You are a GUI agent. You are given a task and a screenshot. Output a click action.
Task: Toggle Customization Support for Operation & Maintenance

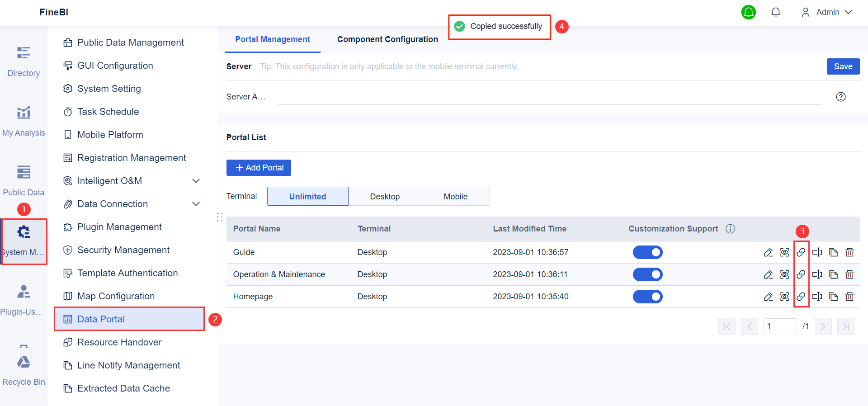(x=647, y=274)
